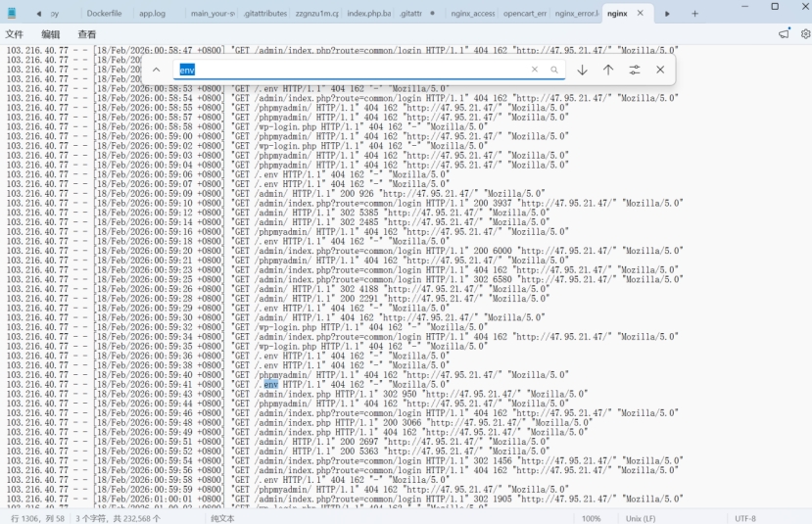Click the log line at 00:59:12 with 302 5385
812x524 pixels.
coord(277,213)
